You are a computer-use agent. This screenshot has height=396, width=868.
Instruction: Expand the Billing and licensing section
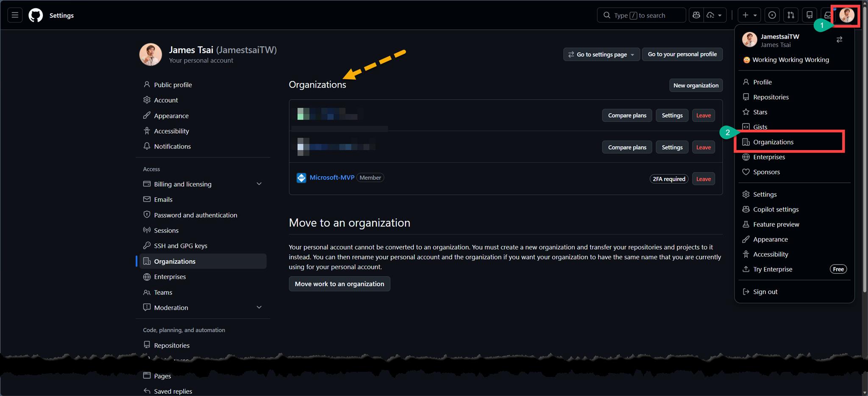pyautogui.click(x=259, y=184)
